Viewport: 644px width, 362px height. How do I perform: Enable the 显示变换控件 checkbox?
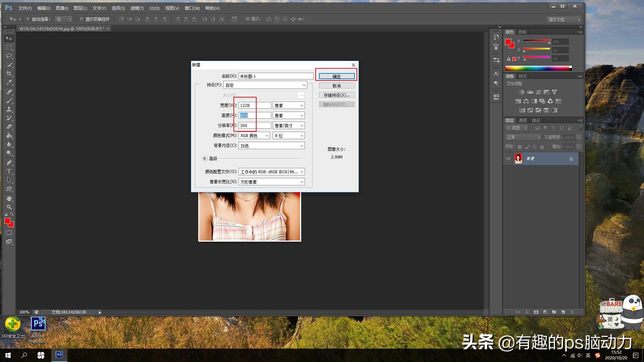point(82,19)
